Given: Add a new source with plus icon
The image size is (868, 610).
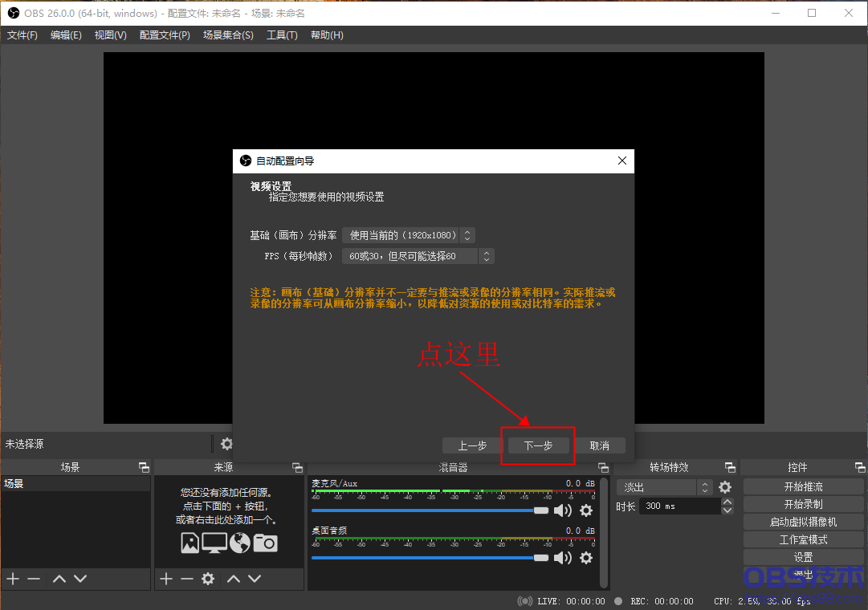Looking at the screenshot, I should (166, 579).
